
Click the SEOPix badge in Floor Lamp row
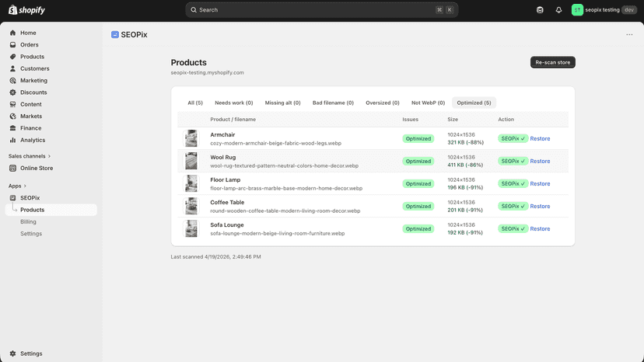(513, 184)
